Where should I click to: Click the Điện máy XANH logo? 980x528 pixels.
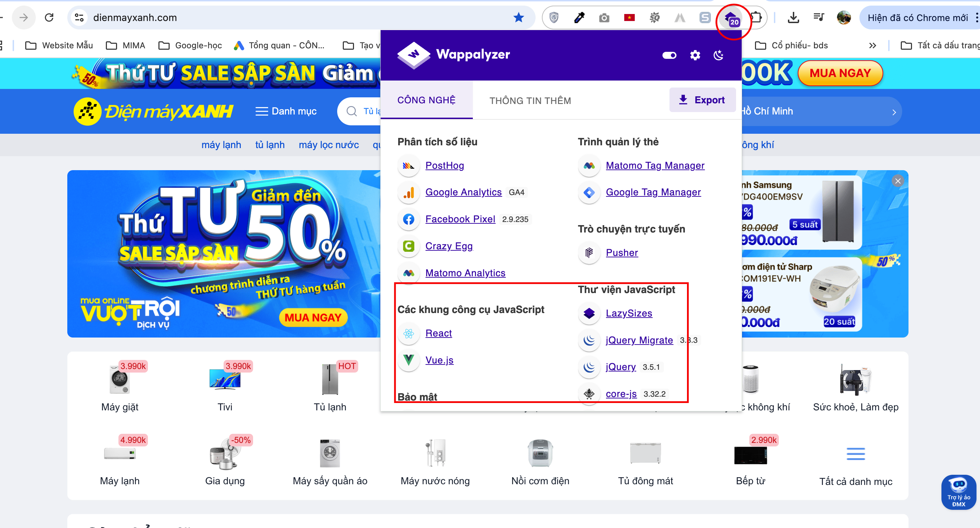click(153, 111)
